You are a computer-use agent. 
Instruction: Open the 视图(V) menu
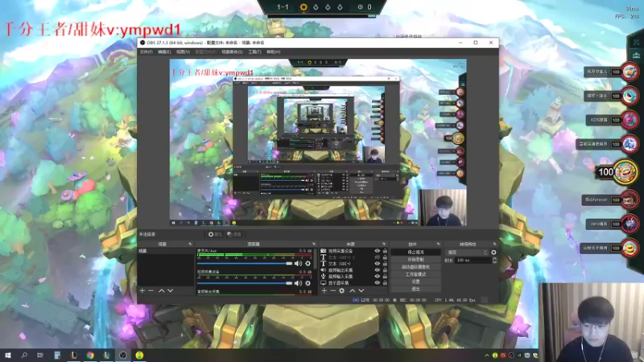(184, 52)
